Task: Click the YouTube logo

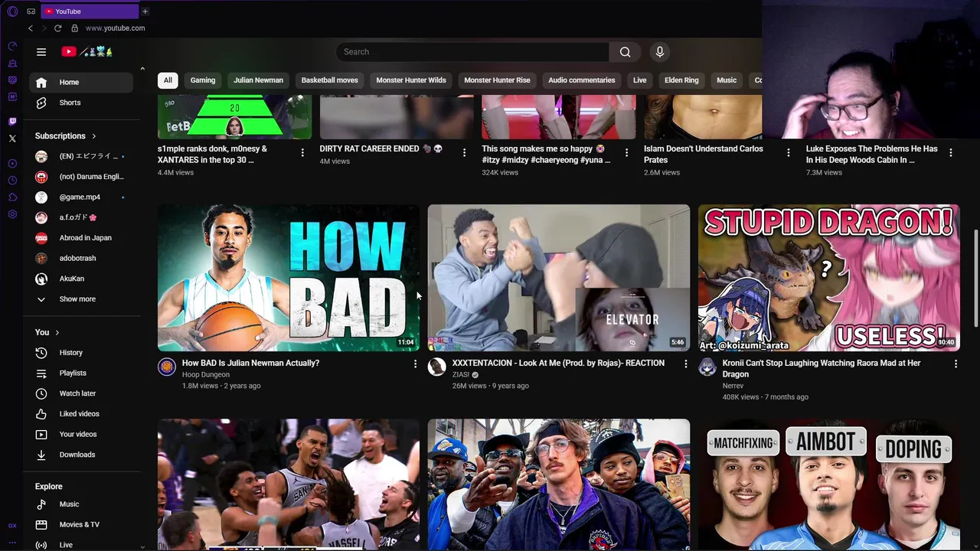Action: 87,52
